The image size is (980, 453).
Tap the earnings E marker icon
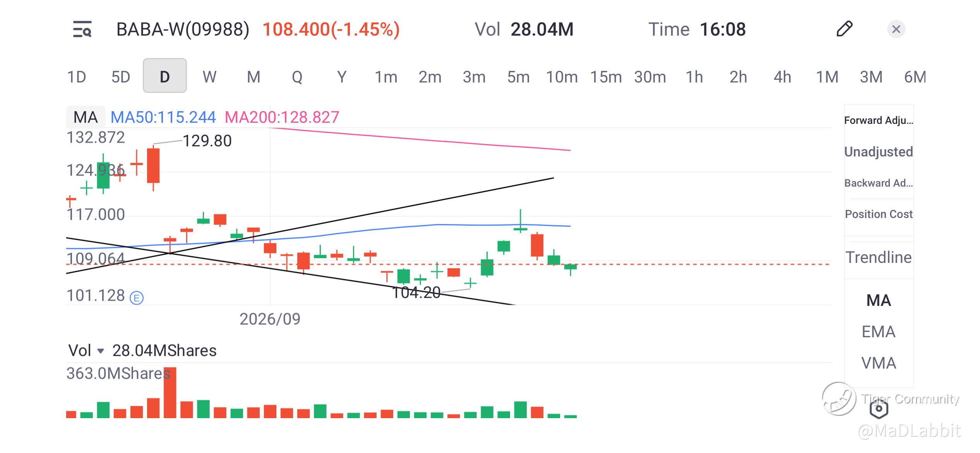pyautogui.click(x=137, y=298)
